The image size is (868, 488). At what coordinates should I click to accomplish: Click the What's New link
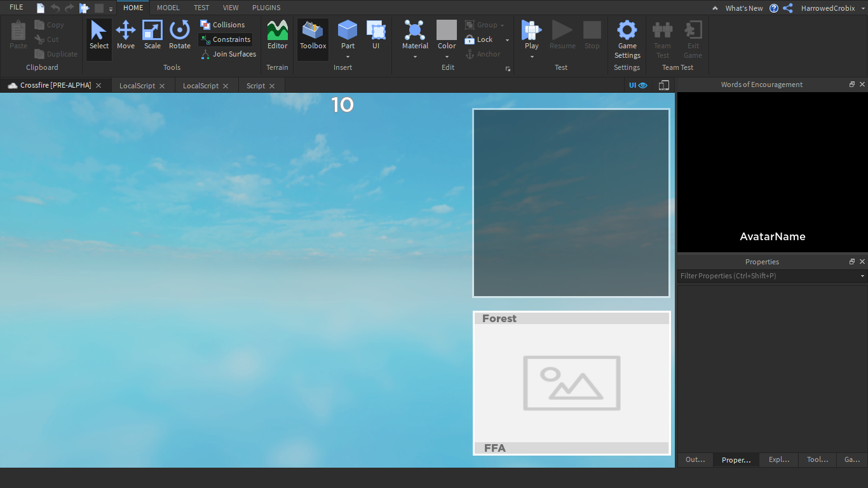(x=744, y=8)
